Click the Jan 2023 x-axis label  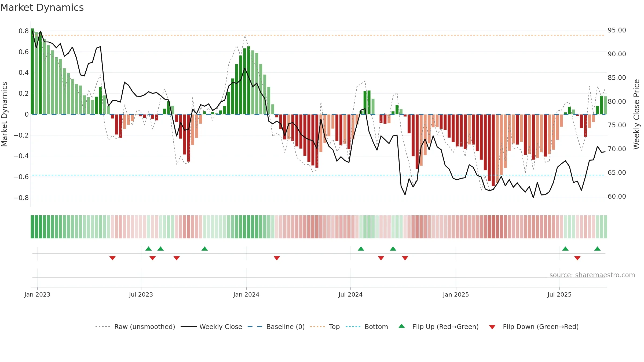(37, 294)
